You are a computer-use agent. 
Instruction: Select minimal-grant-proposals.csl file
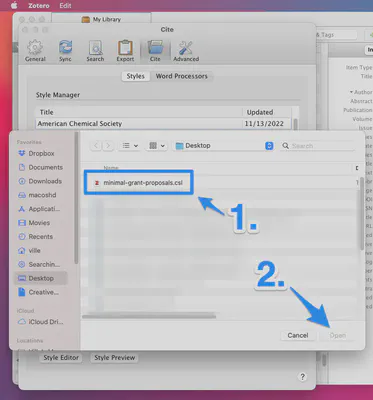pyautogui.click(x=139, y=182)
